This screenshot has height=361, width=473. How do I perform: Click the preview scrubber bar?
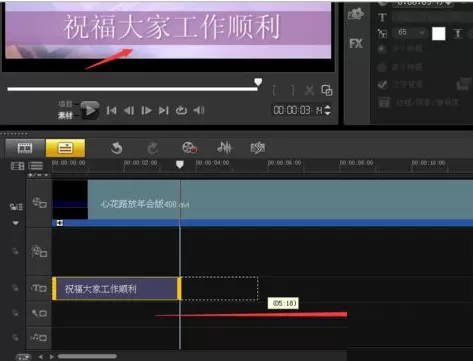[133, 89]
